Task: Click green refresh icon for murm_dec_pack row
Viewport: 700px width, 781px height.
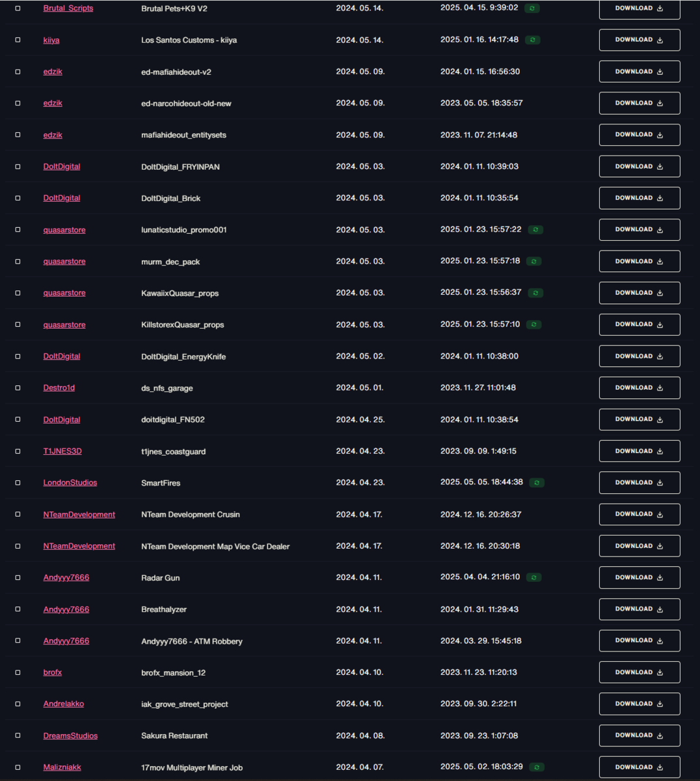Action: click(x=534, y=262)
